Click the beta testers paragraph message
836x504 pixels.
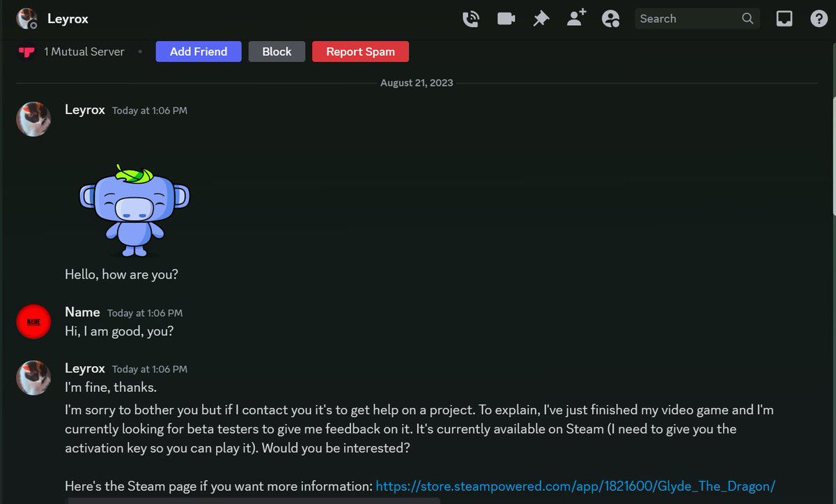pyautogui.click(x=419, y=430)
